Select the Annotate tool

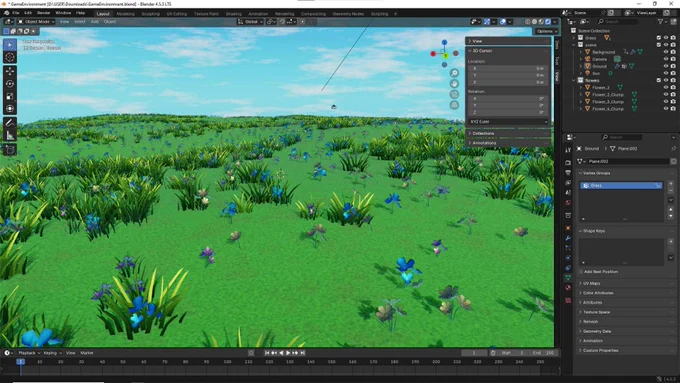point(10,123)
